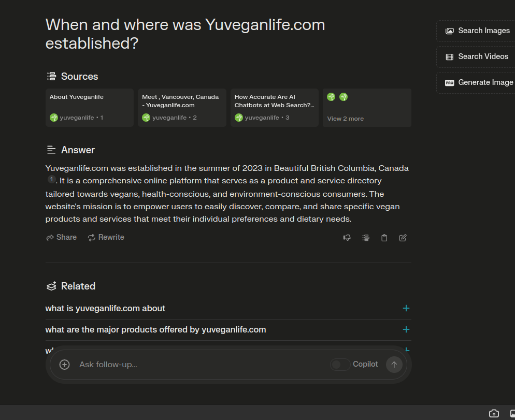Click the Answer heading icon

point(51,150)
